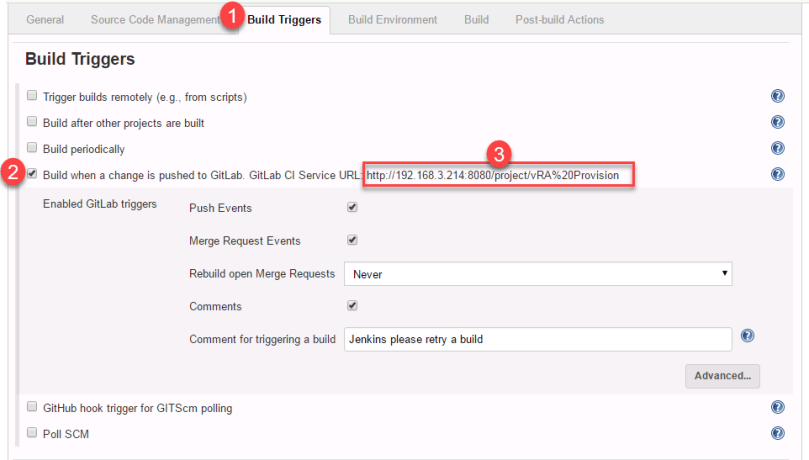The image size is (809, 460).
Task: Open Rebuild open Merge Requests dropdown
Action: [x=537, y=274]
